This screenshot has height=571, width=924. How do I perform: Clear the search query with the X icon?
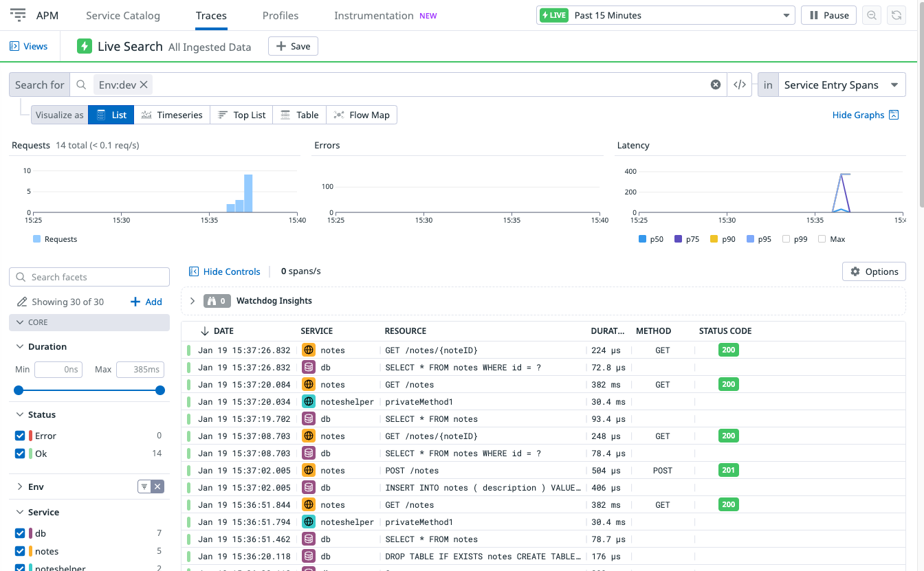716,85
